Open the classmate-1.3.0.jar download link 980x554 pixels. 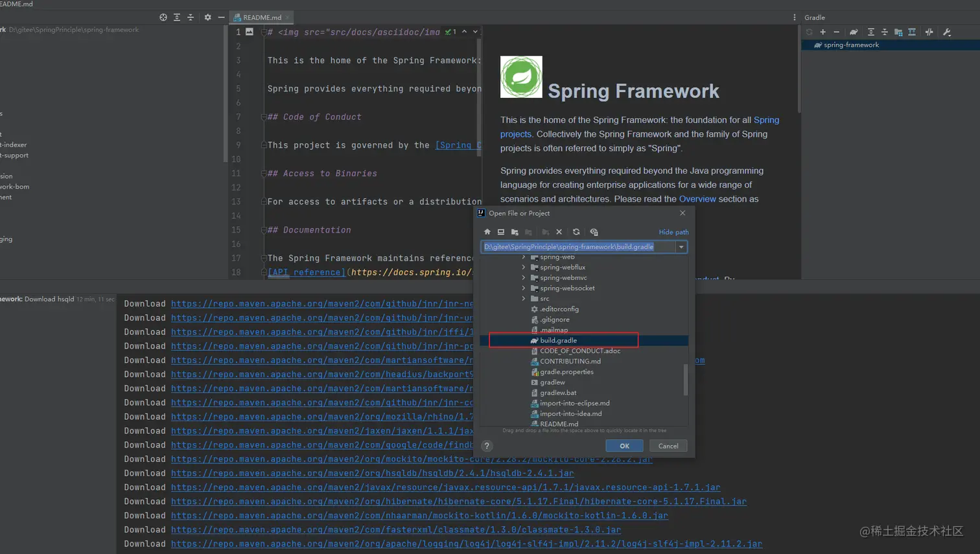click(396, 530)
